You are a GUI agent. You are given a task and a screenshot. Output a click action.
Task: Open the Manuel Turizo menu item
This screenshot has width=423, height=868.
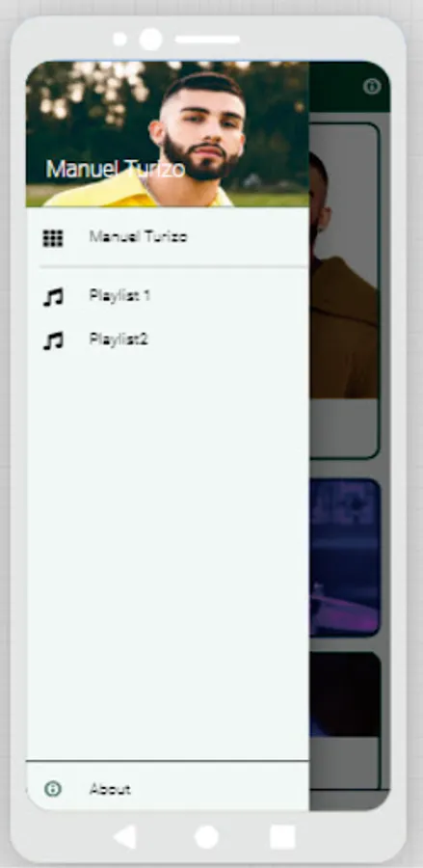[x=168, y=237]
